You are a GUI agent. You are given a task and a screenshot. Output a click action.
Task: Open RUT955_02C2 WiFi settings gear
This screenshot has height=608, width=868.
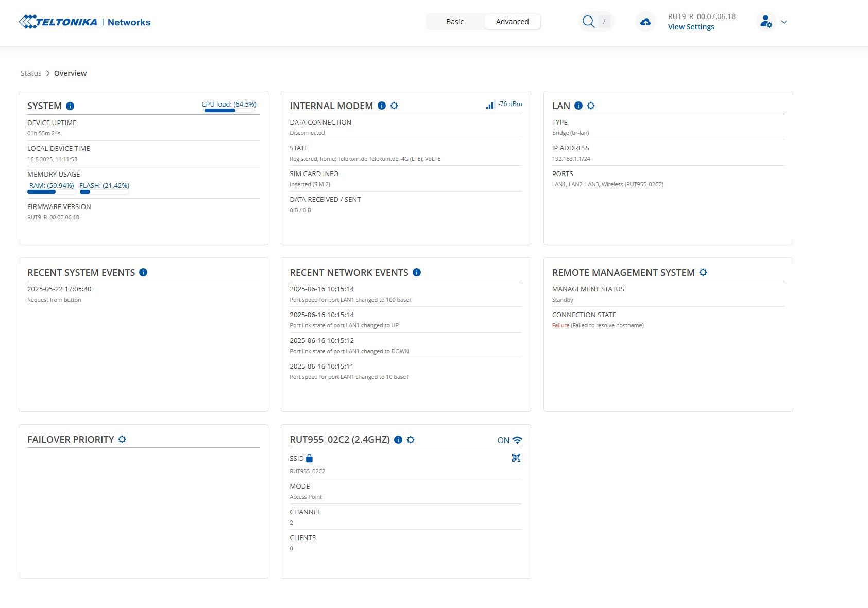click(x=411, y=440)
